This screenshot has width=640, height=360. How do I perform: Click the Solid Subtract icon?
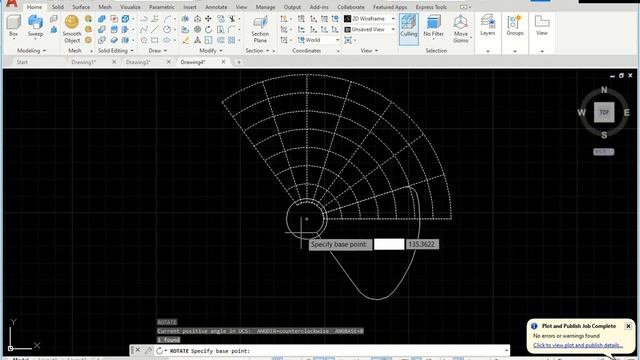pyautogui.click(x=102, y=29)
